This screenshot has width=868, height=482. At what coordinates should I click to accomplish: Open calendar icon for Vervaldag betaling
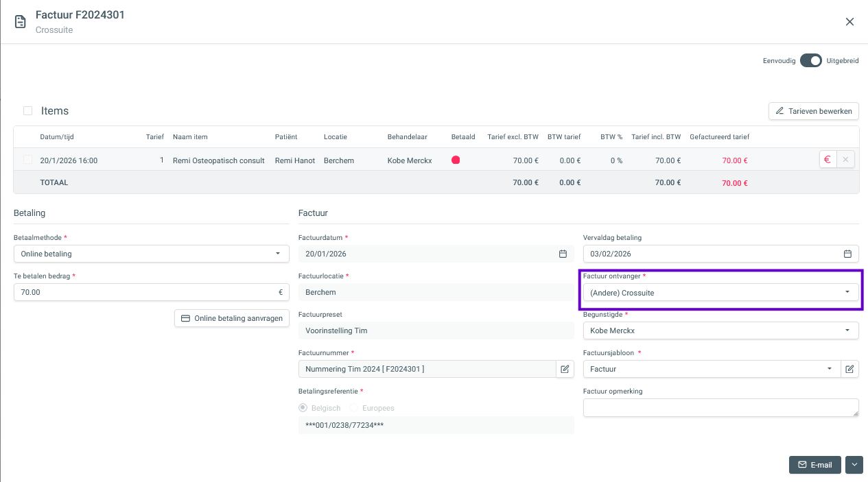click(847, 254)
